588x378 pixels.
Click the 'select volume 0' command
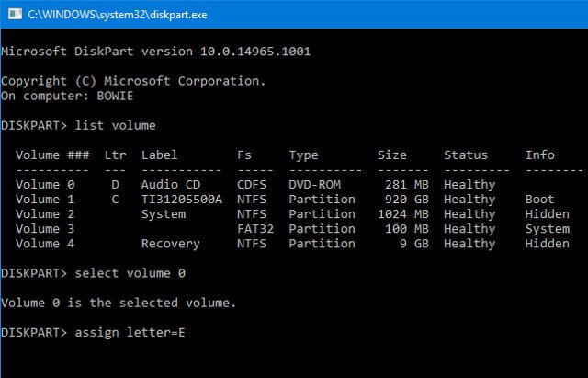[130, 273]
